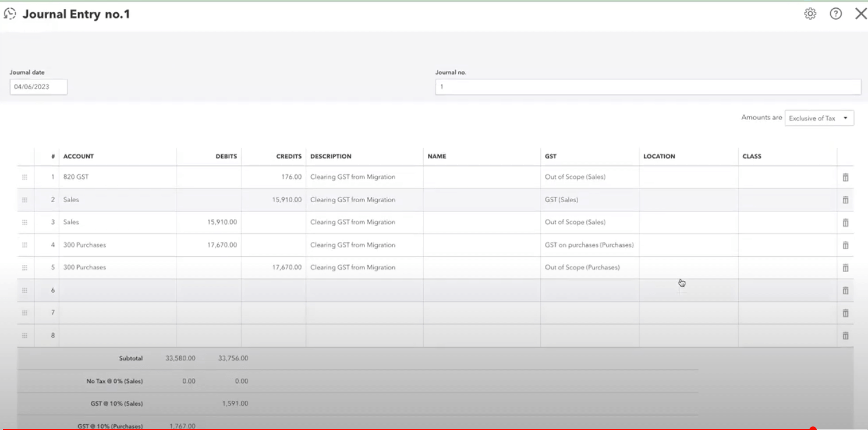Select the name cell in line 1

(x=482, y=177)
